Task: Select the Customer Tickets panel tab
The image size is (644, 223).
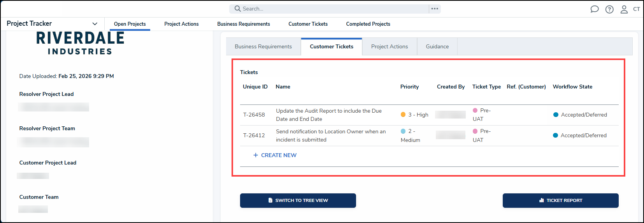Action: point(332,46)
